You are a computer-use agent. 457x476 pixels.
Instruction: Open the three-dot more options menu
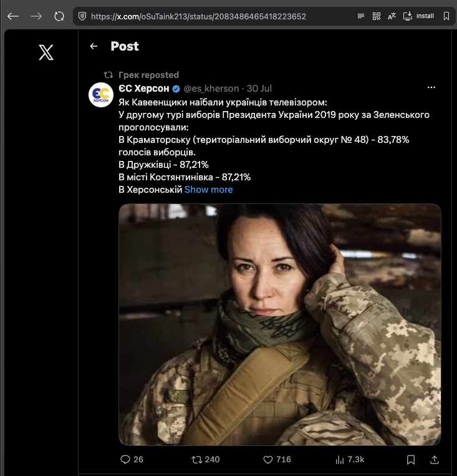tap(431, 87)
